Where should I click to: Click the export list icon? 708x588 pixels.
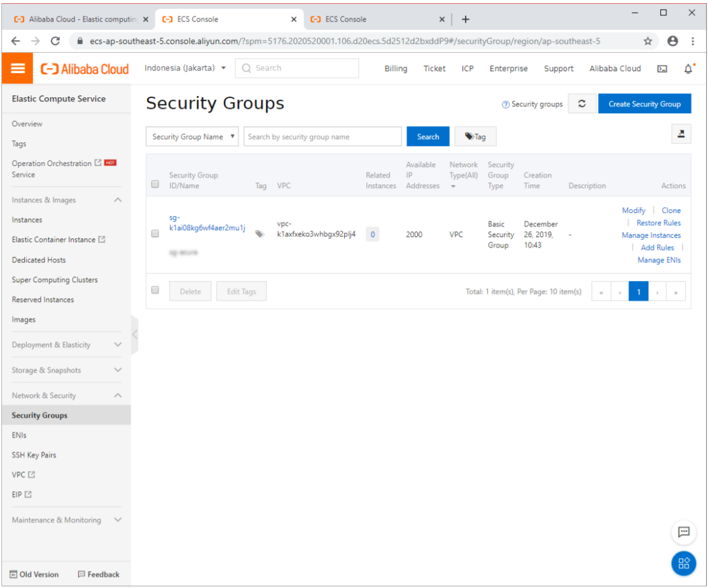[x=681, y=133]
